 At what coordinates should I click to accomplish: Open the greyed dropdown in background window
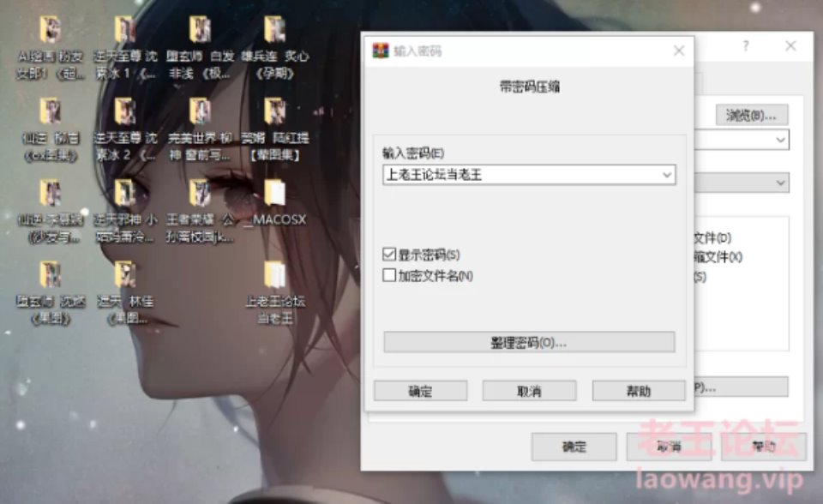click(x=742, y=183)
